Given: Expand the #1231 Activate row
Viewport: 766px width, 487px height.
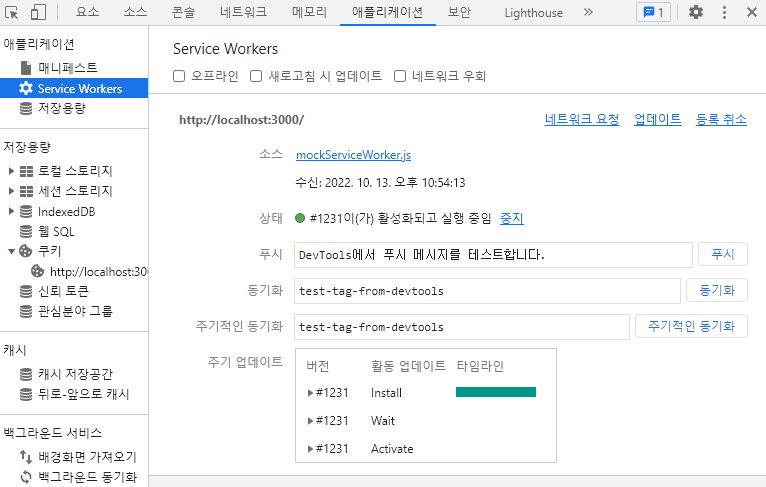Looking at the screenshot, I should [x=310, y=448].
